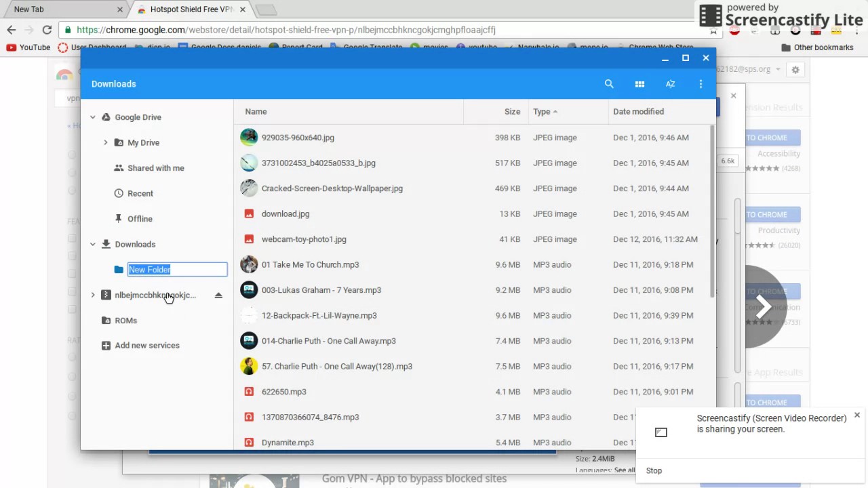The image size is (868, 488).
Task: Click the My Drive folder icon
Action: click(119, 142)
